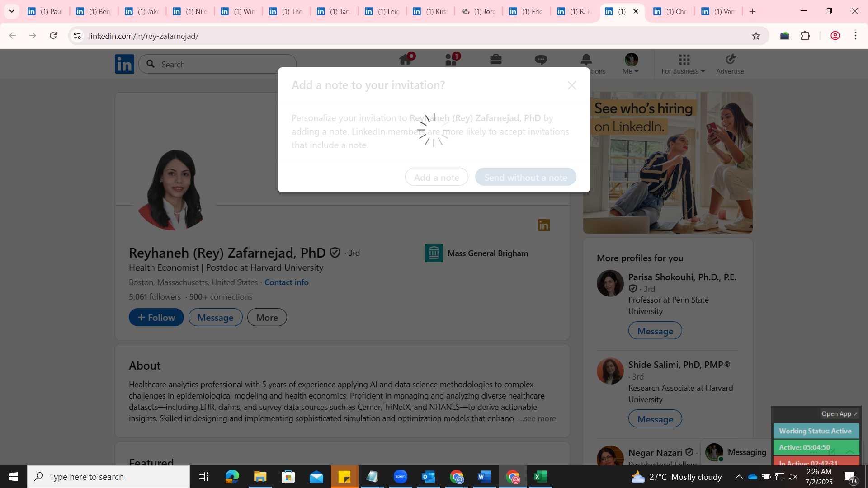Open the More actions button
Viewport: 868px width, 488px height.
(x=267, y=317)
